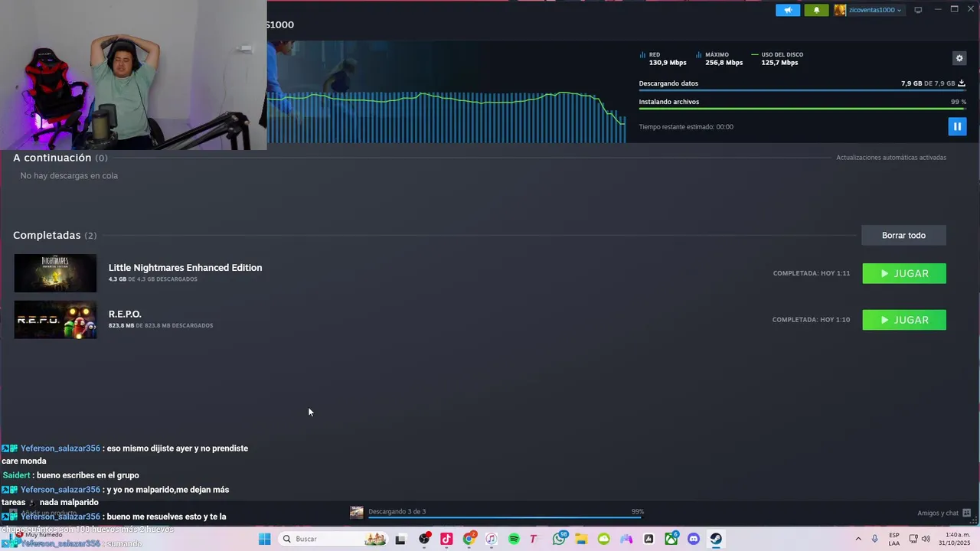Screen dimensions: 980x551
Task: Show hidden system tray icons
Action: tap(857, 539)
